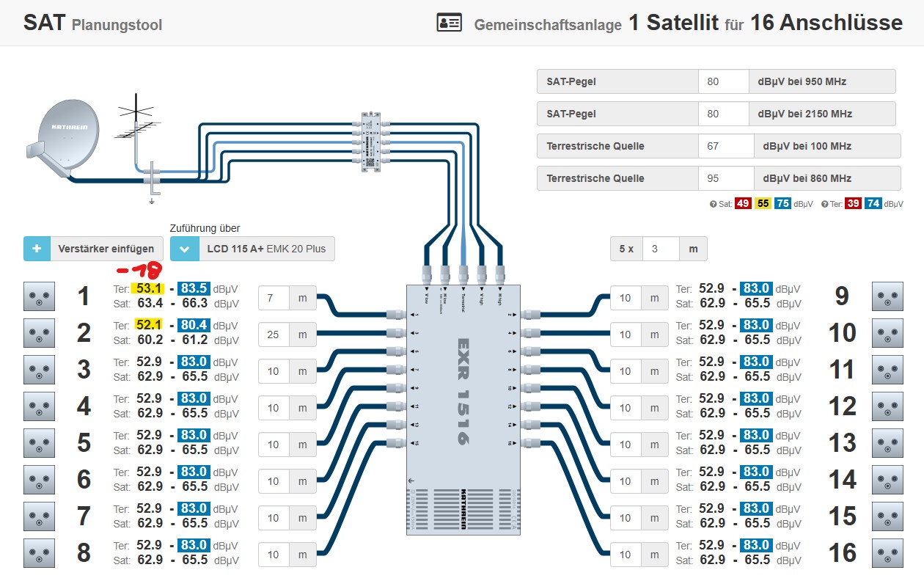Image resolution: width=924 pixels, height=581 pixels.
Task: Select the EXR 1516 multiswitch graphic
Action: pyautogui.click(x=463, y=409)
